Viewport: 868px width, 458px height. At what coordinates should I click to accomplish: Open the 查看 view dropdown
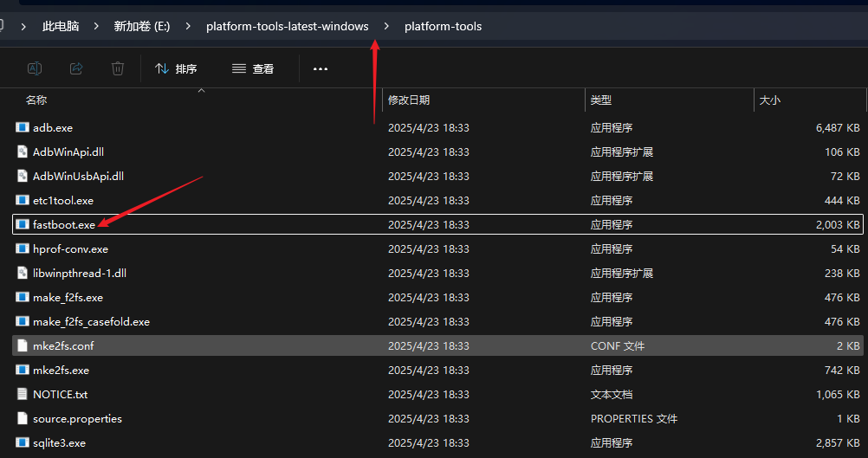253,68
